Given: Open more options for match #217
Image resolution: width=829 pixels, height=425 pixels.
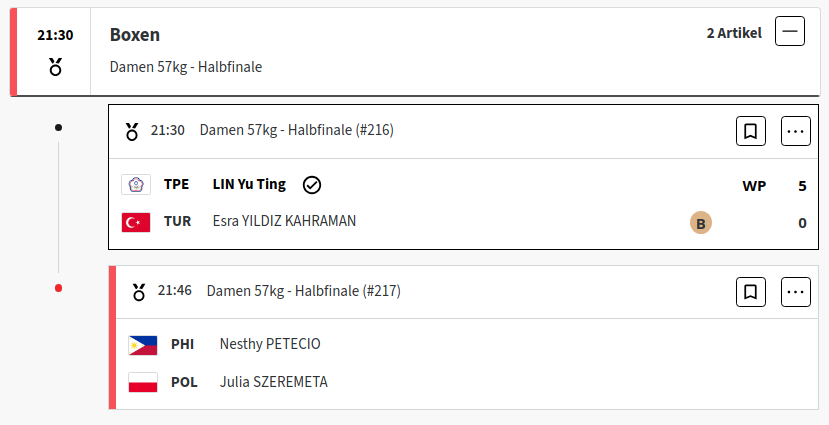Looking at the screenshot, I should [796, 292].
